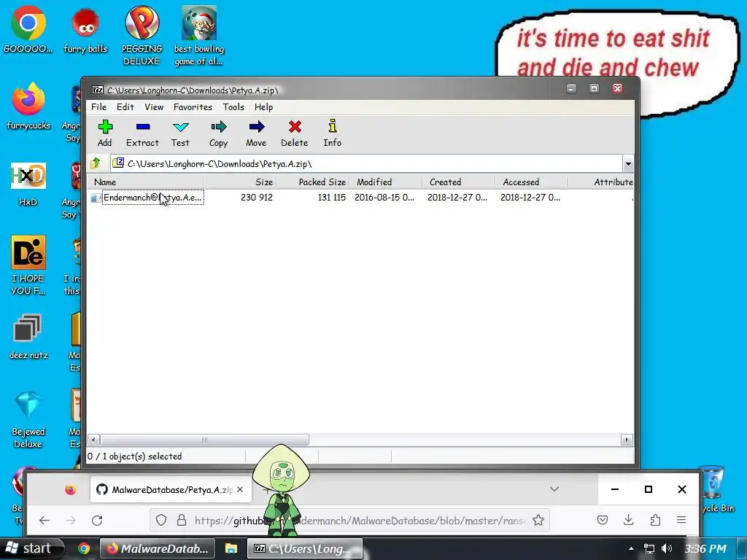Open Firefox extensions puzzle icon

655,520
